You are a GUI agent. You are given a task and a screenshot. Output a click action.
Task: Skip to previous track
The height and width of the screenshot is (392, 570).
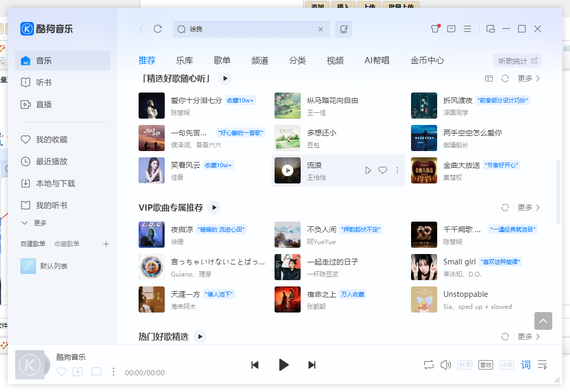(255, 365)
